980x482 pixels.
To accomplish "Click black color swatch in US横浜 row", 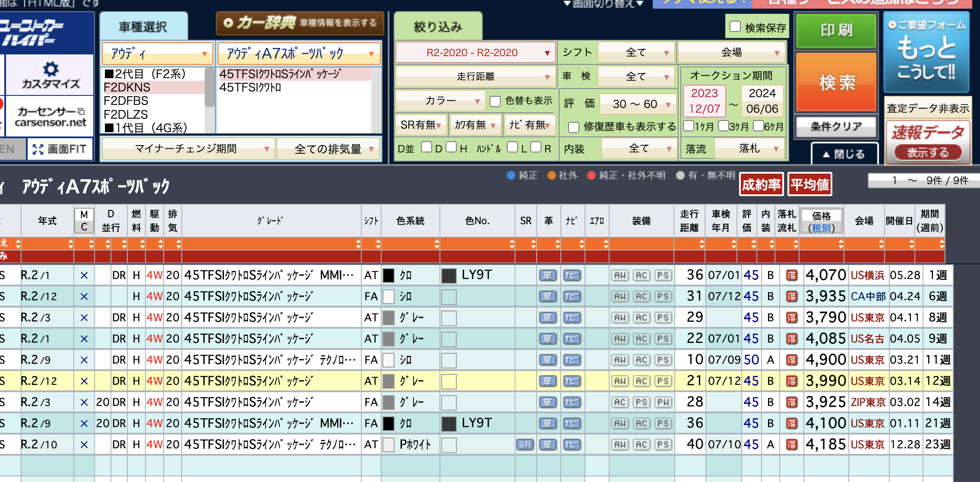I will pos(389,275).
